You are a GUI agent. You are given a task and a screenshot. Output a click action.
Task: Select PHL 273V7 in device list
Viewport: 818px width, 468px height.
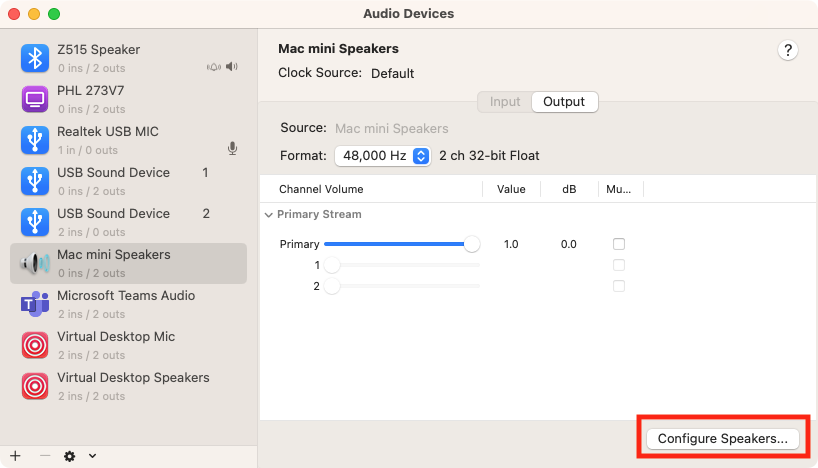[x=128, y=99]
